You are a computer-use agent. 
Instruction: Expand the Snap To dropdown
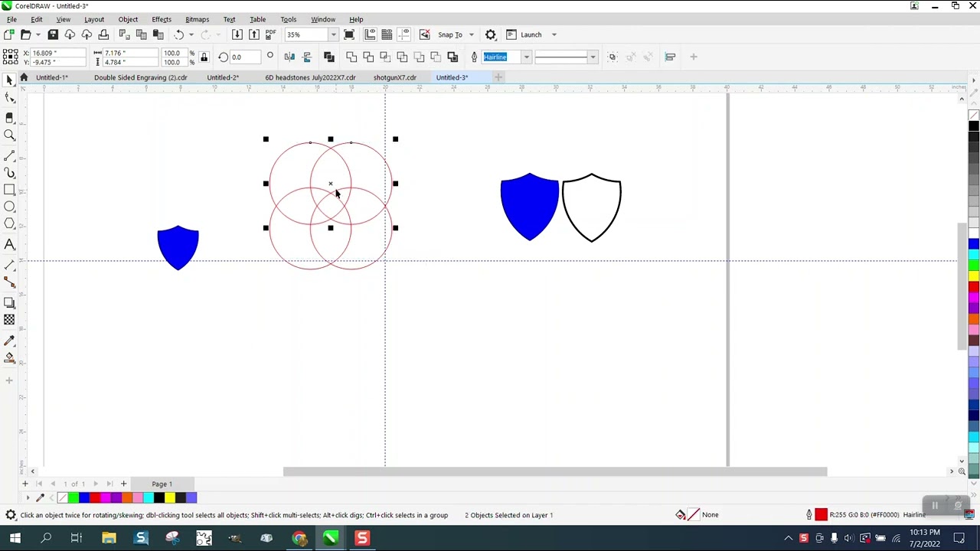pos(471,34)
